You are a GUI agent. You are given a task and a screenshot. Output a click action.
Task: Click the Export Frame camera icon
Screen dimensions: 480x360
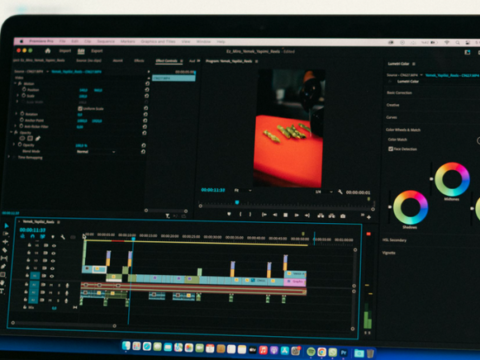(x=343, y=216)
